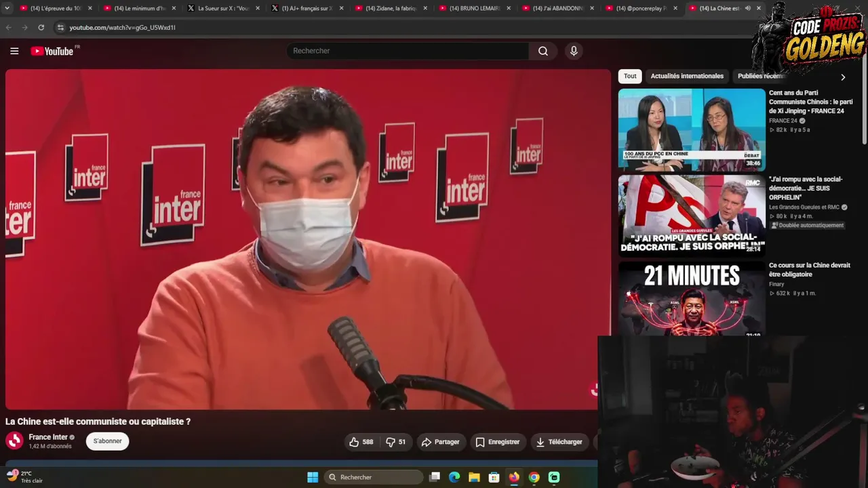The height and width of the screenshot is (488, 868).
Task: Close the BRUNO LEMAIRE tab
Action: tap(509, 8)
